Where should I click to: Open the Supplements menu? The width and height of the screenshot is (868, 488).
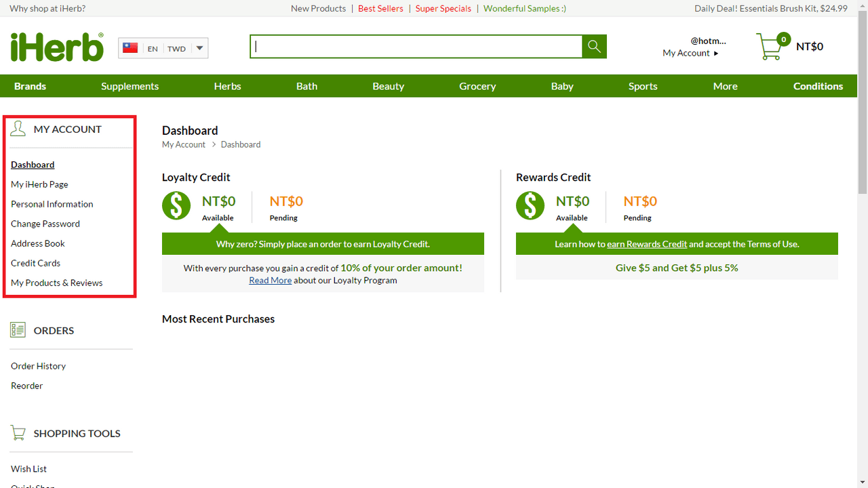point(130,86)
